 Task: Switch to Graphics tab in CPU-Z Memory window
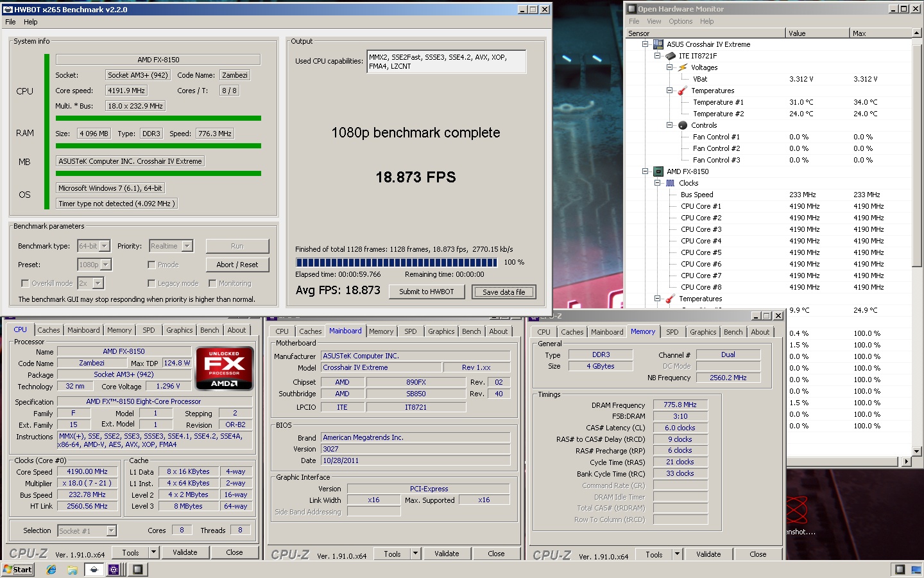(703, 332)
